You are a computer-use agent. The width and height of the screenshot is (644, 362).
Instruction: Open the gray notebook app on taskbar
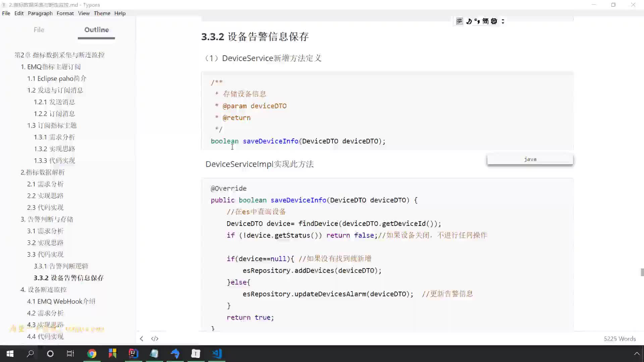point(154,354)
